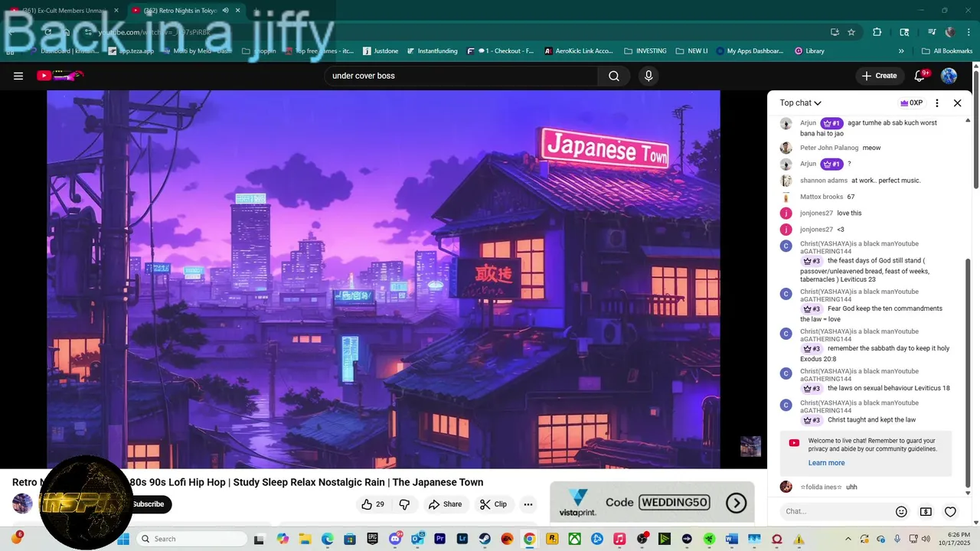
Task: Open Lightroom from the taskbar
Action: coord(462,539)
